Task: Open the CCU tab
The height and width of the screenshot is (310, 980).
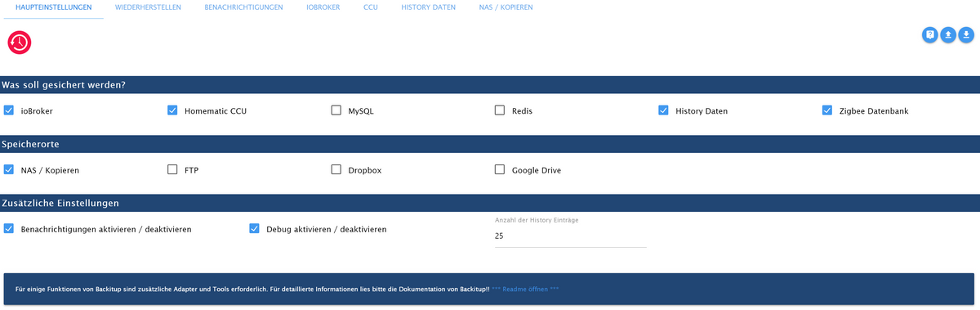Action: coord(371,7)
